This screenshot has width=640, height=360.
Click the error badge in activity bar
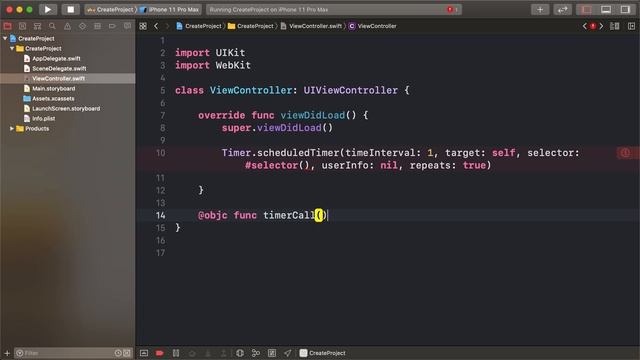point(451,9)
